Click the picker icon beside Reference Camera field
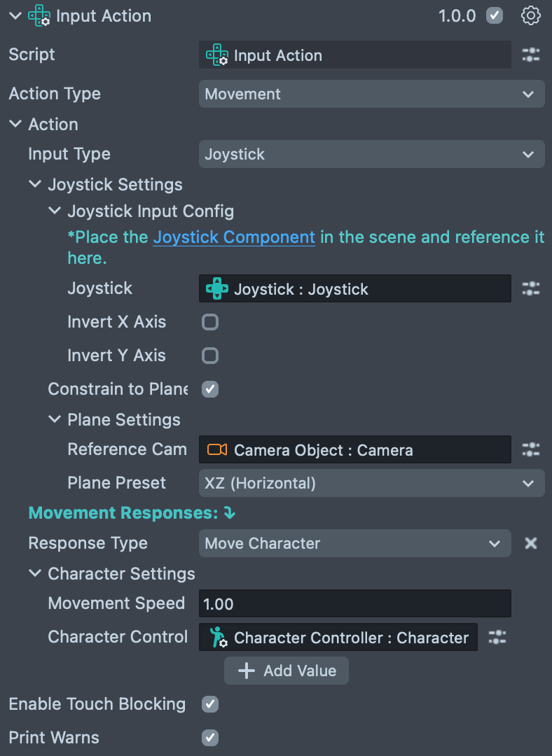This screenshot has width=552, height=756. click(x=531, y=449)
